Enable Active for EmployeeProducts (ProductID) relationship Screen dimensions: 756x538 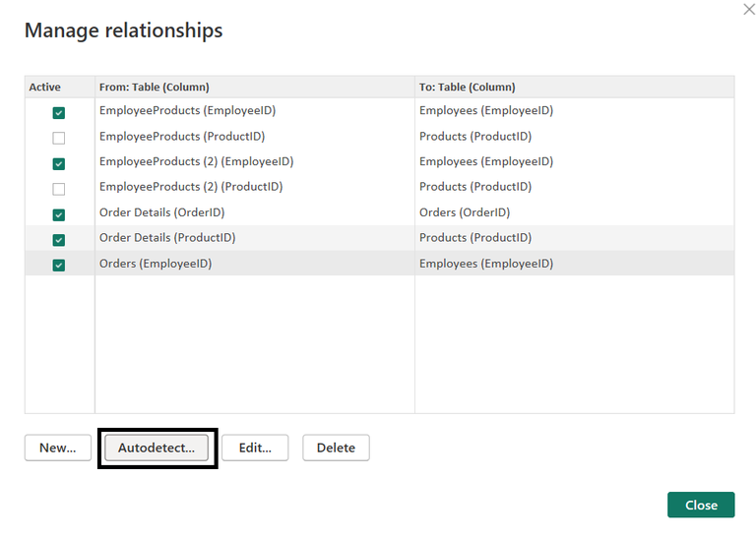point(59,138)
